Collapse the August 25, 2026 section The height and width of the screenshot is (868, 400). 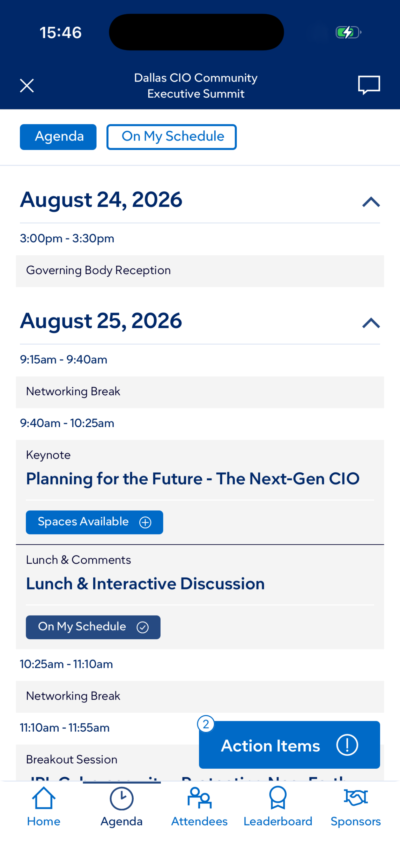(x=371, y=323)
